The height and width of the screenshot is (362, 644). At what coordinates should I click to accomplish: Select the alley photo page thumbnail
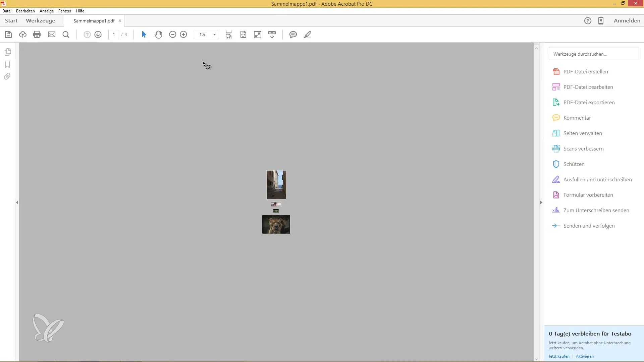click(276, 185)
